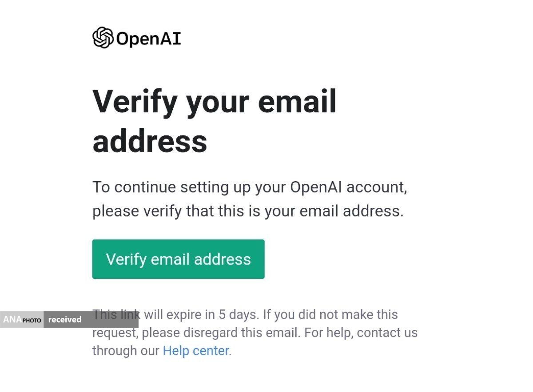Viewport: 533px width, 392px height.
Task: Click "For help, contact us" footer text
Action: (x=361, y=333)
